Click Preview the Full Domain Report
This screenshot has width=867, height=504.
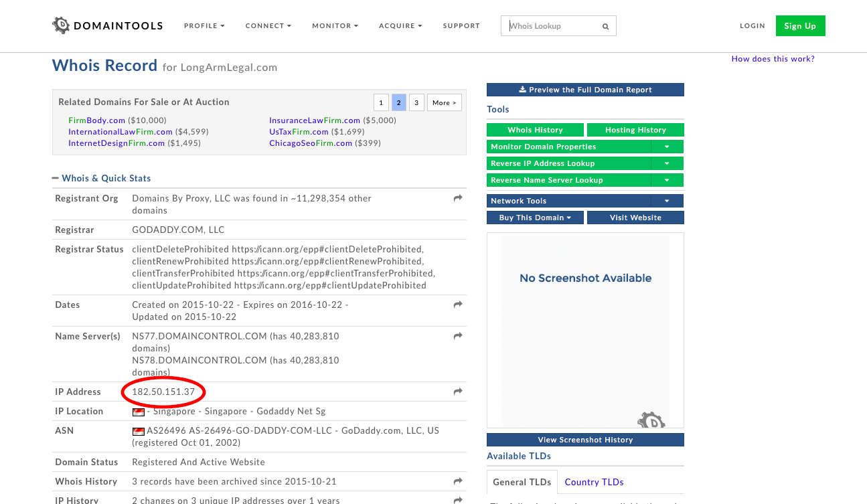tap(585, 90)
